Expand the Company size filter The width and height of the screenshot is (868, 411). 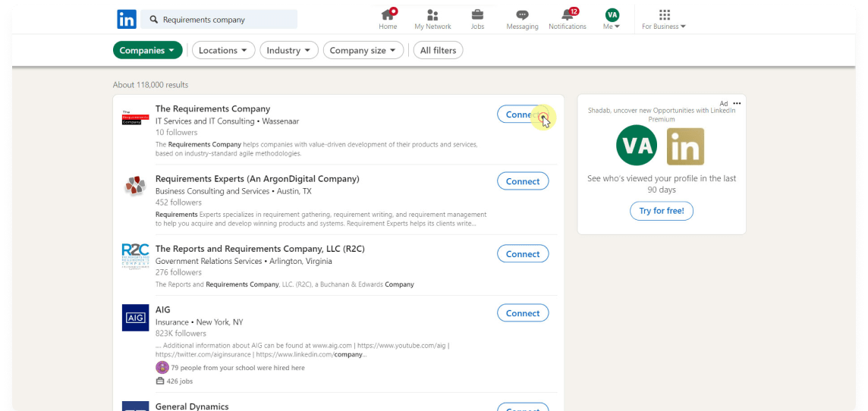tap(363, 50)
